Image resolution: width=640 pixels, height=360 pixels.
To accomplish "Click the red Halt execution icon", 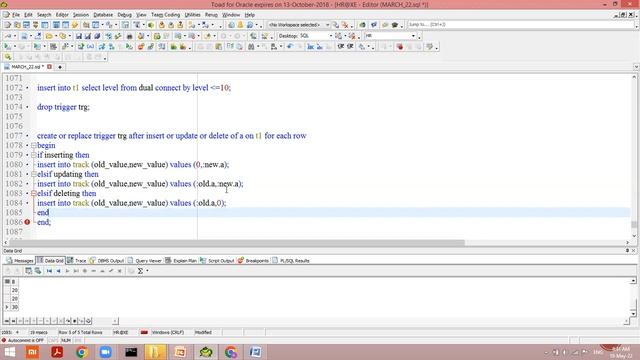I will (400, 47).
